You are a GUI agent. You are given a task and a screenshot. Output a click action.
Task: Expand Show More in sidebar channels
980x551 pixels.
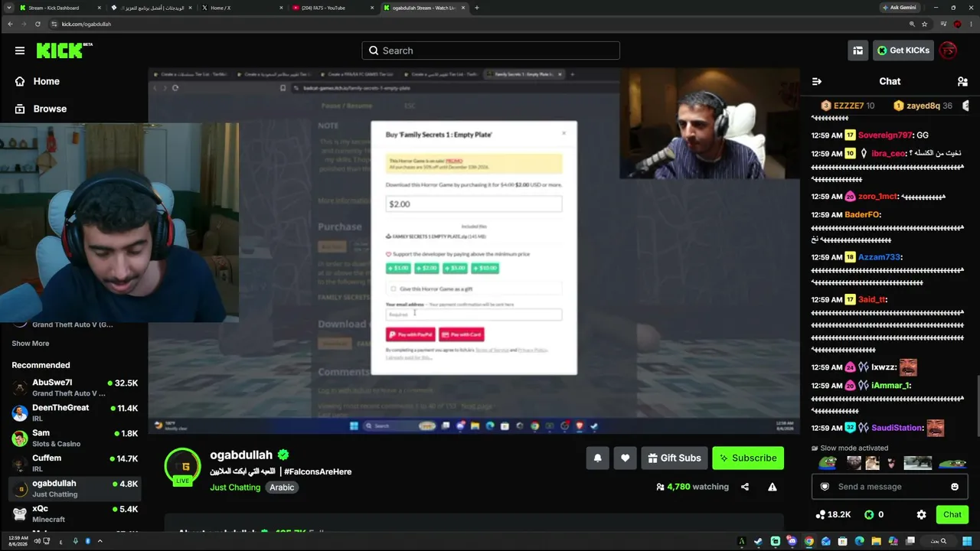[31, 344]
